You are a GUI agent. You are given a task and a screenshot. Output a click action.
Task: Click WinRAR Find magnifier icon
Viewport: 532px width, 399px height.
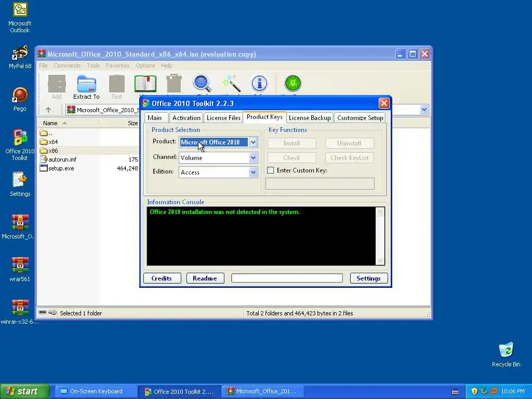click(x=202, y=84)
